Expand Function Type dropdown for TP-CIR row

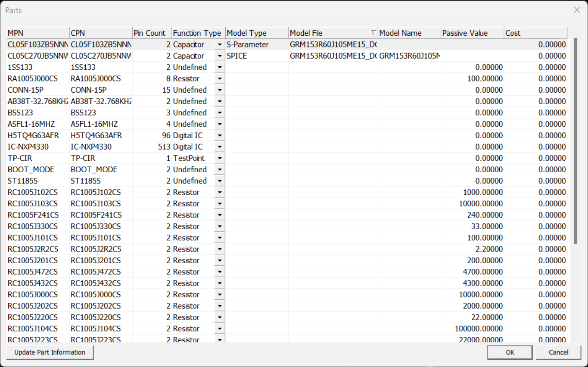[220, 159]
